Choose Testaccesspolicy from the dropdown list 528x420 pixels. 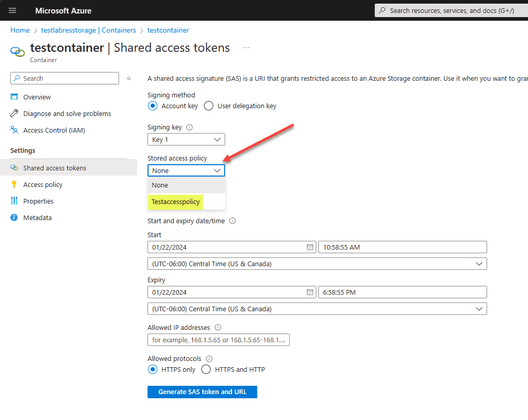click(x=186, y=202)
